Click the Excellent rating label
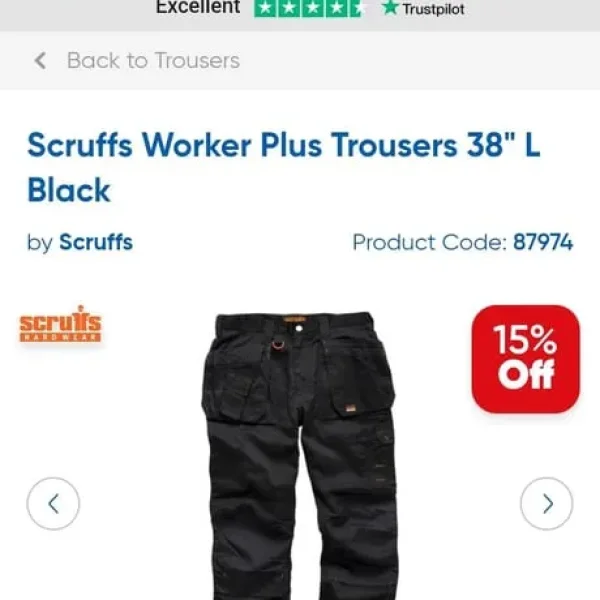 198,7
